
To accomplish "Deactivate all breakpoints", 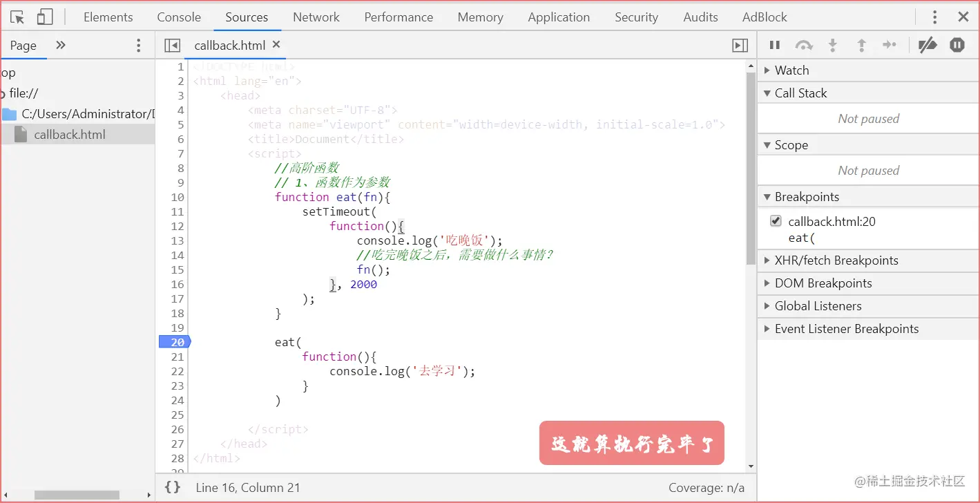I will pyautogui.click(x=928, y=46).
